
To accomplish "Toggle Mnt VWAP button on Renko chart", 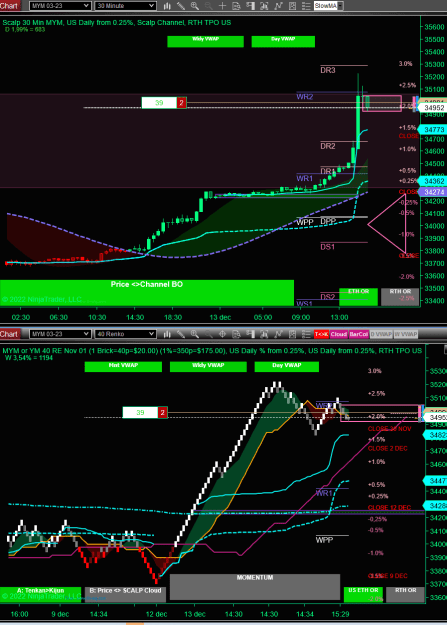I will (123, 367).
